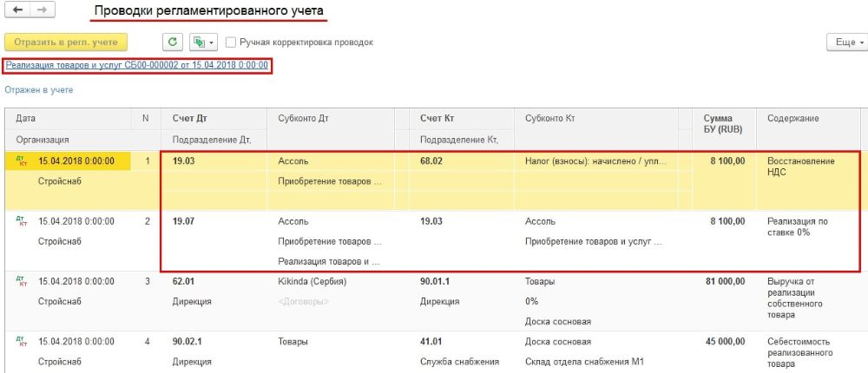Select debit account cell 90.02.1
Image resolution: width=868 pixels, height=373 pixels.
coord(187,342)
